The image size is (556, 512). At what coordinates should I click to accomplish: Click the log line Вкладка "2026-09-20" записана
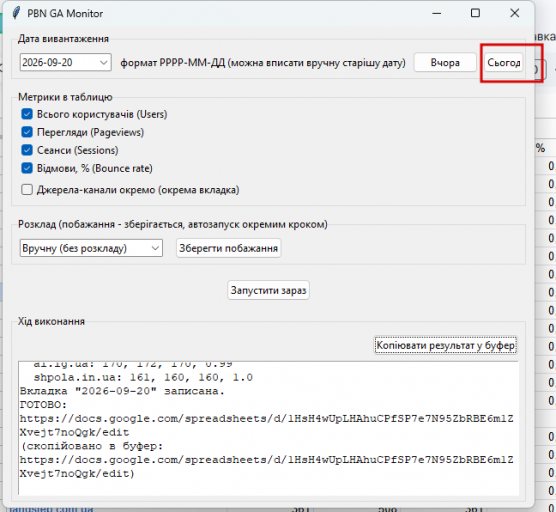[x=122, y=391]
